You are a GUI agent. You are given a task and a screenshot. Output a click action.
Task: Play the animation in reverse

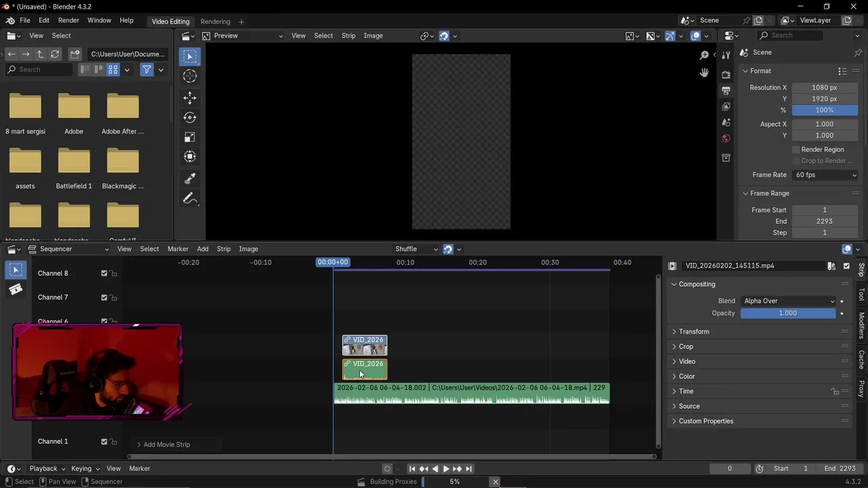click(435, 468)
